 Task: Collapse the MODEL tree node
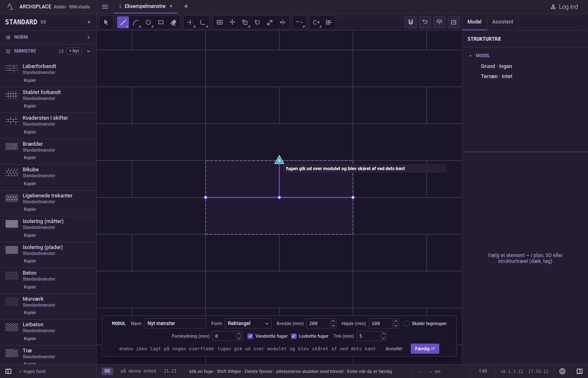[470, 56]
